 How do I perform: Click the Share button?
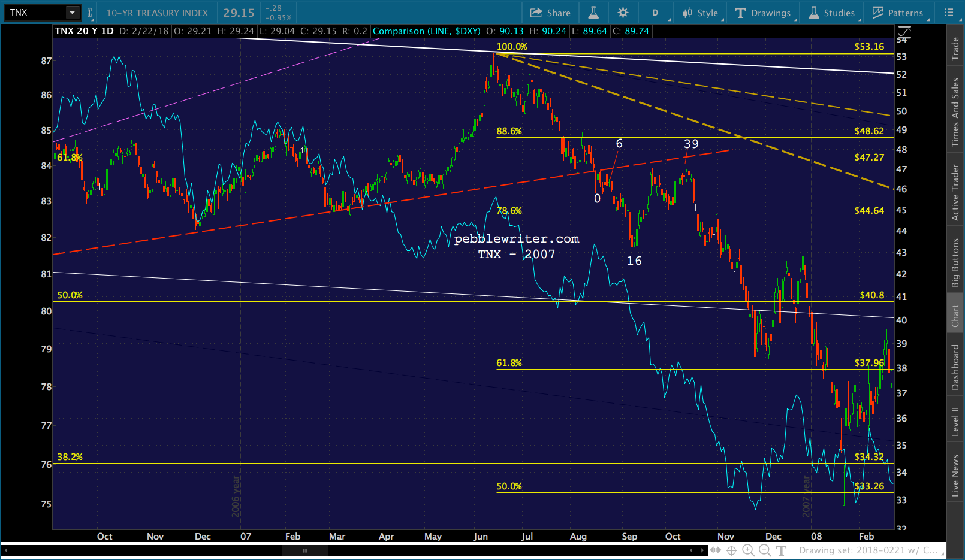coord(550,13)
